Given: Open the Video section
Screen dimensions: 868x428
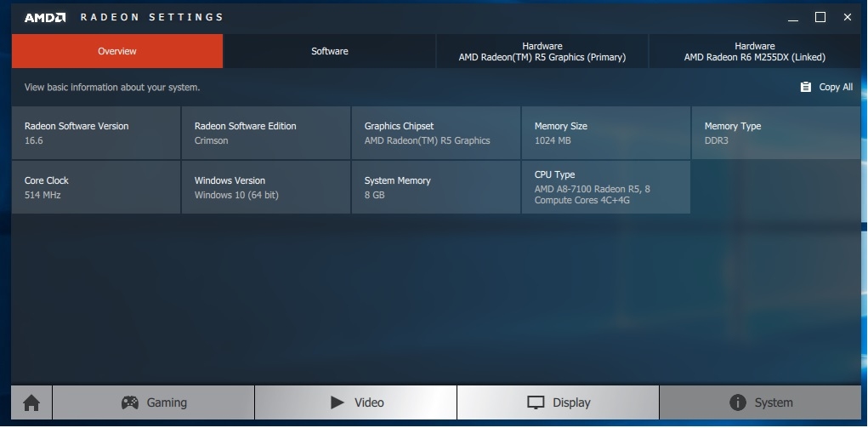Looking at the screenshot, I should tap(356, 402).
